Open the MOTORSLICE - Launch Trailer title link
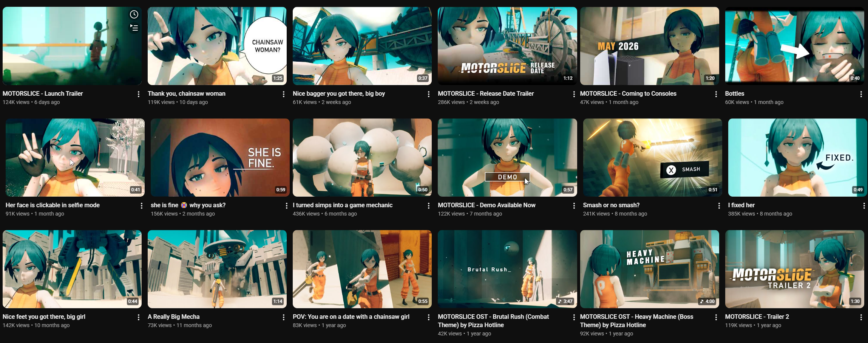The height and width of the screenshot is (343, 868). coord(43,93)
